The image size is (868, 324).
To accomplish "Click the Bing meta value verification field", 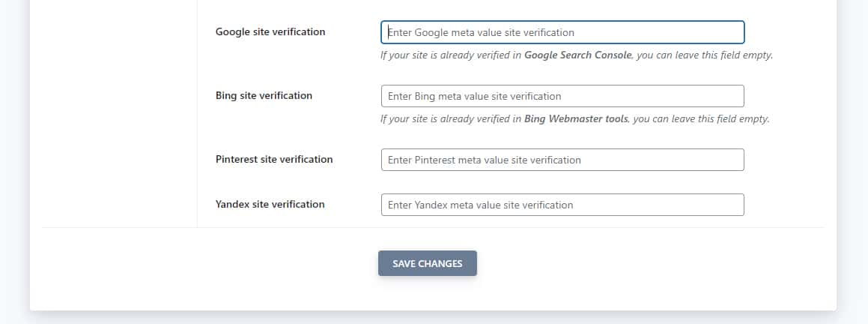I will click(x=562, y=96).
